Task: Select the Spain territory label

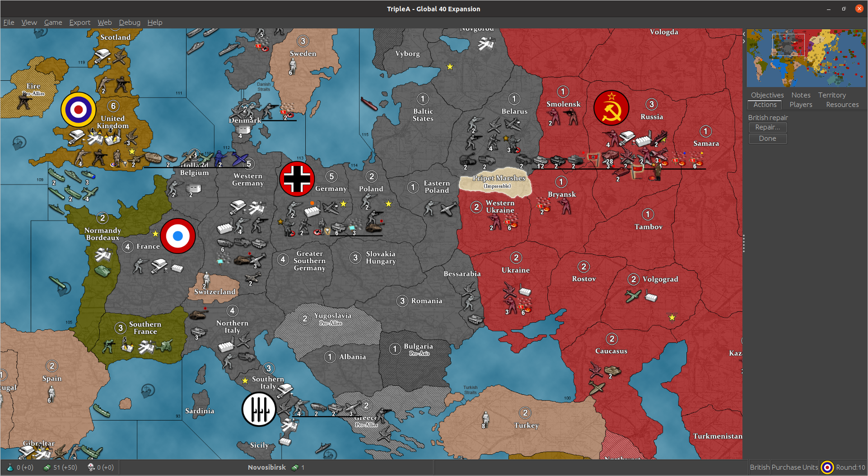Action: click(x=52, y=378)
